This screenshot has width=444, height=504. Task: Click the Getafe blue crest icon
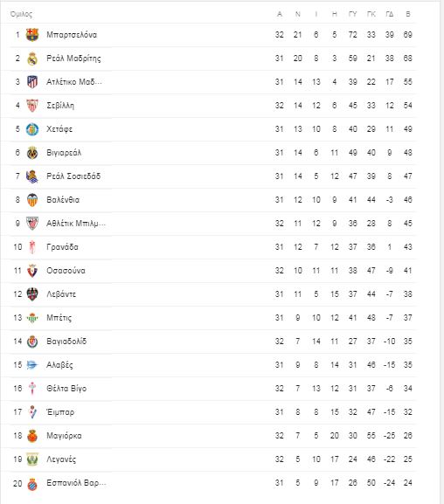(32, 129)
